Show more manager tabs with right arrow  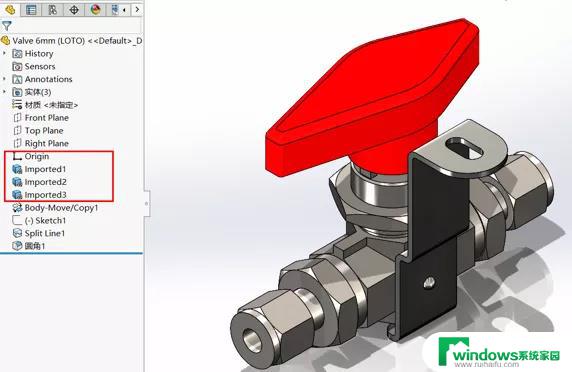tap(137, 9)
